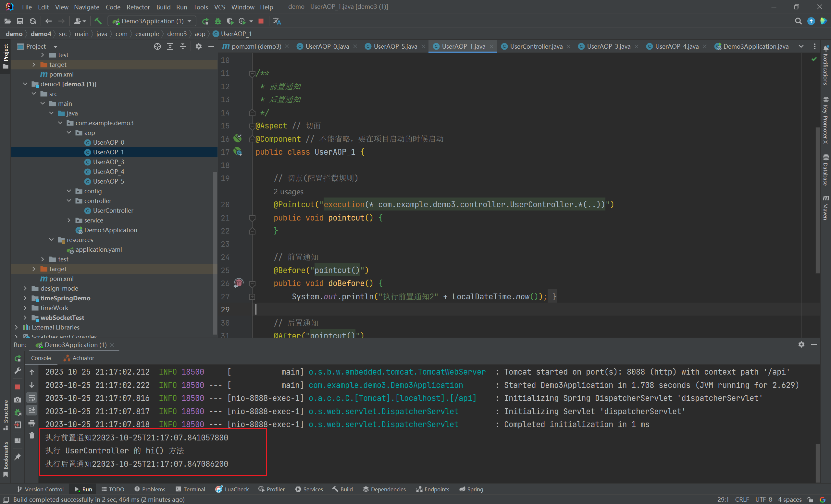Collapse all nodes in Project panel
831x504 pixels.
coord(183,46)
